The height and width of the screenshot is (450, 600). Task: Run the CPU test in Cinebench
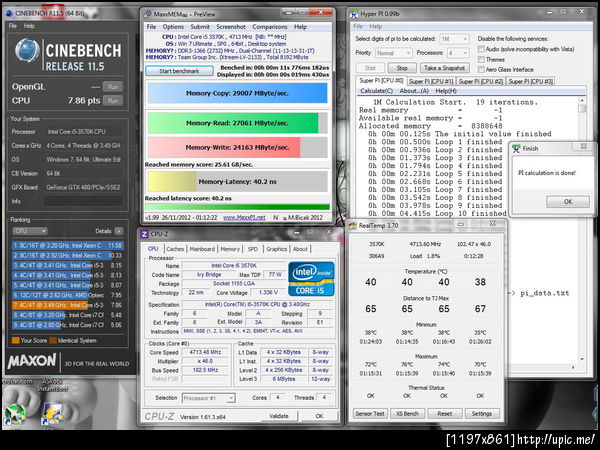click(x=112, y=101)
